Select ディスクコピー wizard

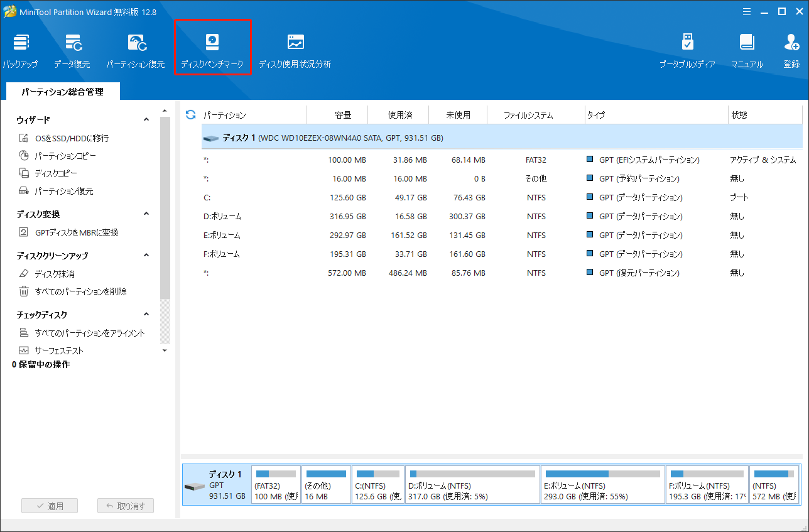(x=48, y=173)
